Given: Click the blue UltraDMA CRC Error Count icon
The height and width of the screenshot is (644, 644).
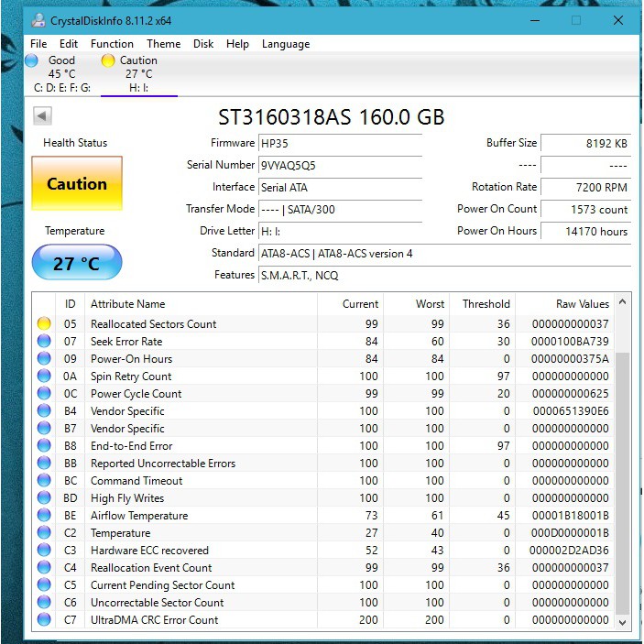Looking at the screenshot, I should click(44, 620).
